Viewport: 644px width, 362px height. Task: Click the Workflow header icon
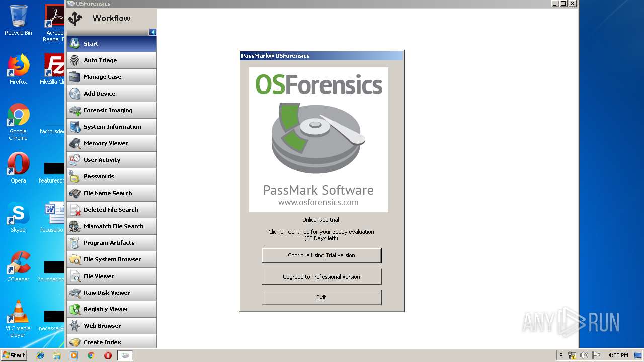coord(75,18)
